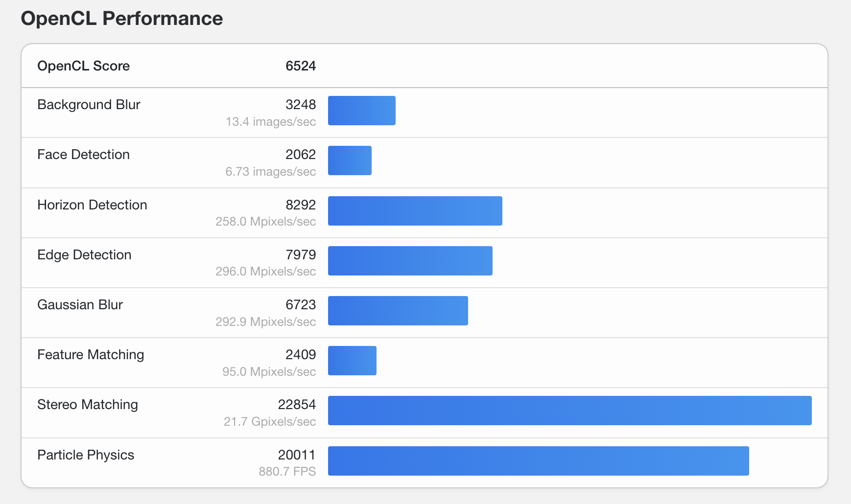The image size is (851, 504).
Task: Click the Horizon Detection score bar
Action: pos(415,211)
